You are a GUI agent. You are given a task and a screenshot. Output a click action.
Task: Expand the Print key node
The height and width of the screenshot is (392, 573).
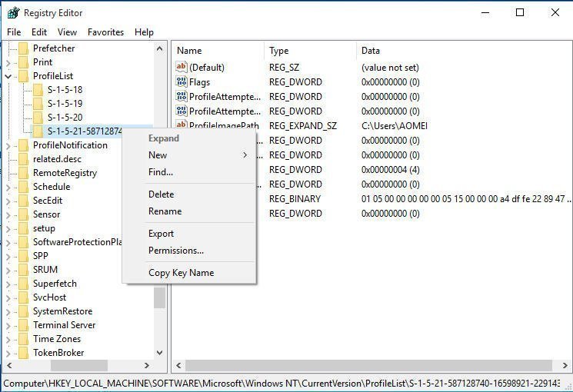click(8, 62)
